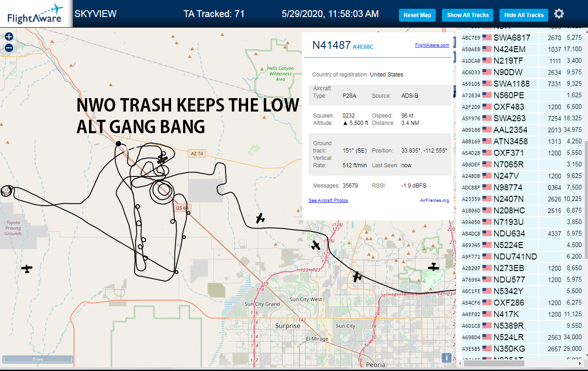The width and height of the screenshot is (588, 371).
Task: Click Reset Map button
Action: (417, 15)
